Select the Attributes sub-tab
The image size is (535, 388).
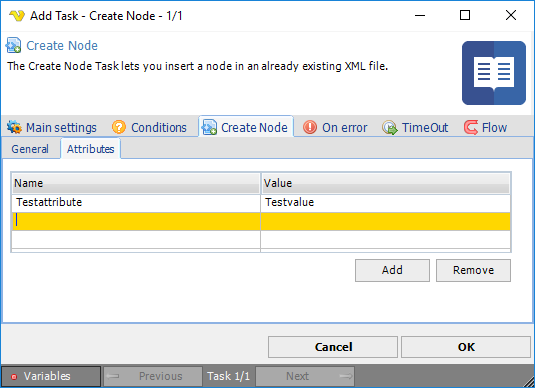90,149
